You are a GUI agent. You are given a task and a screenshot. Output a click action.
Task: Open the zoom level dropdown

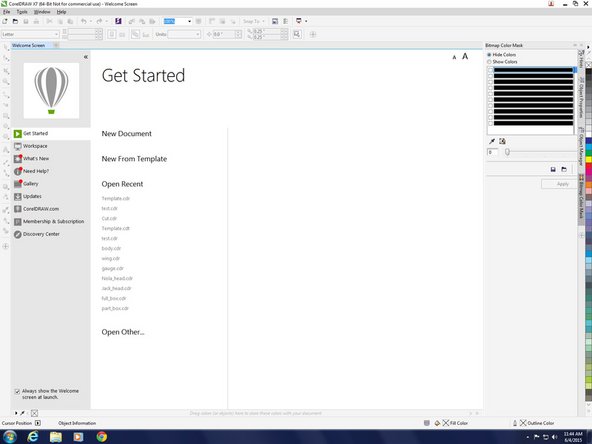click(189, 21)
